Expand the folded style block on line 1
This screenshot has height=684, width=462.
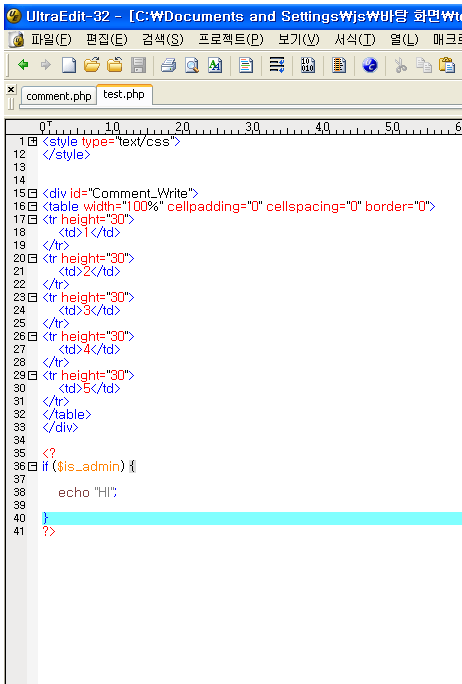pos(32,141)
